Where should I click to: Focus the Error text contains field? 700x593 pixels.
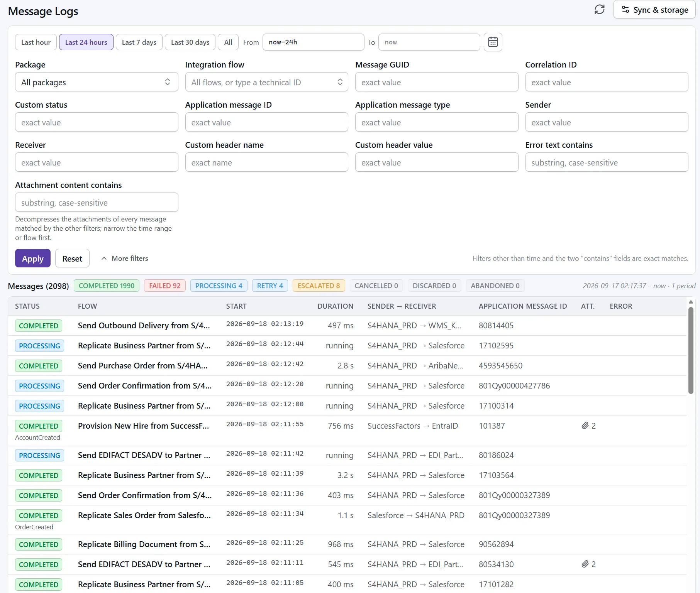tap(607, 162)
